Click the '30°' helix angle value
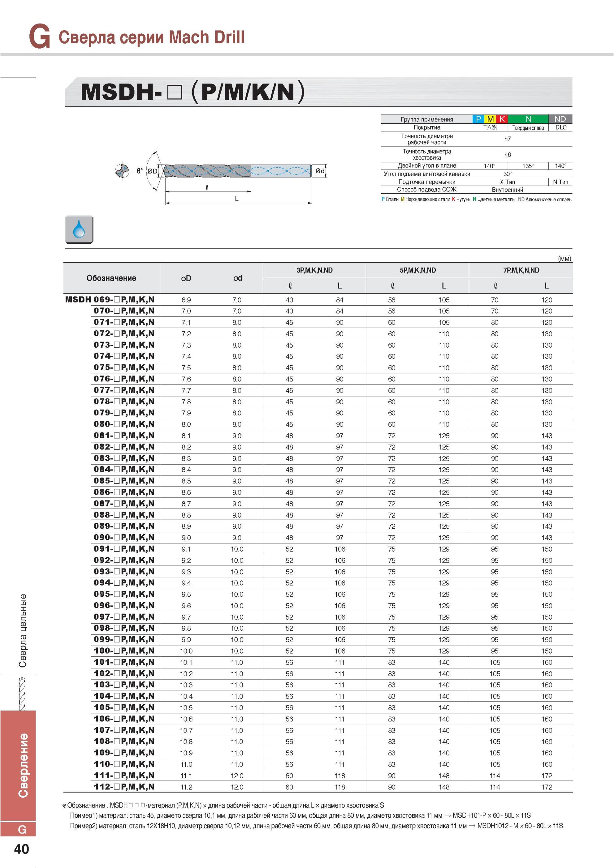The width and height of the screenshot is (614, 868). (508, 174)
